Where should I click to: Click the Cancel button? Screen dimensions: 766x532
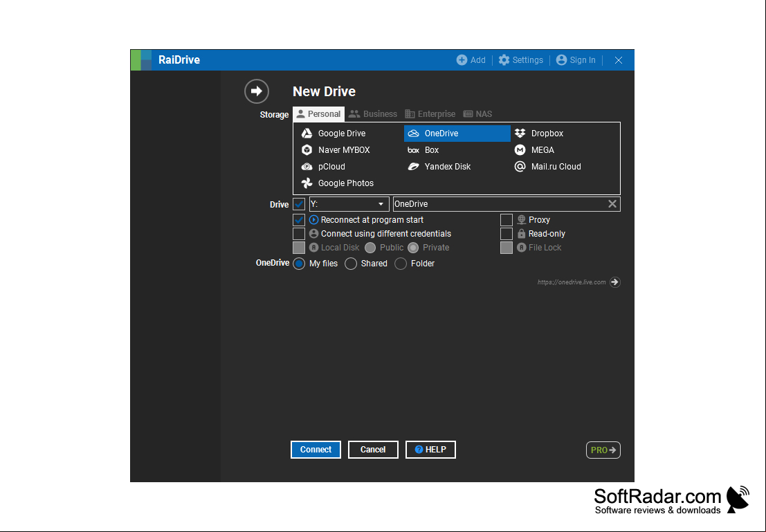click(373, 450)
